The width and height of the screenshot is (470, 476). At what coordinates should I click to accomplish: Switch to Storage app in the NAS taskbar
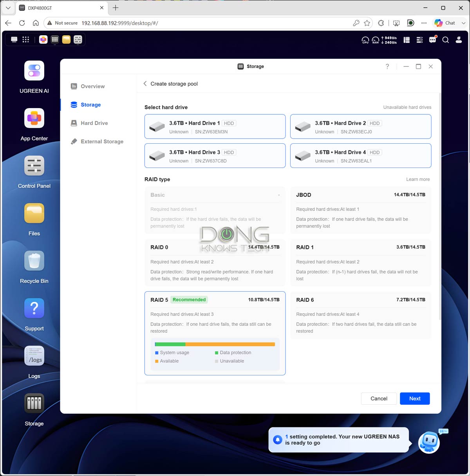[x=55, y=40]
